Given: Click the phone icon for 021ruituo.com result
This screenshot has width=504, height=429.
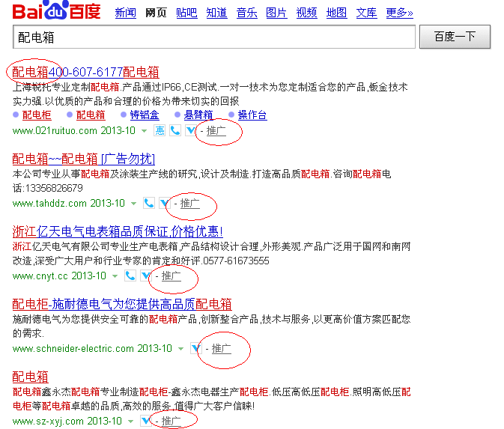Looking at the screenshot, I should click(x=174, y=131).
